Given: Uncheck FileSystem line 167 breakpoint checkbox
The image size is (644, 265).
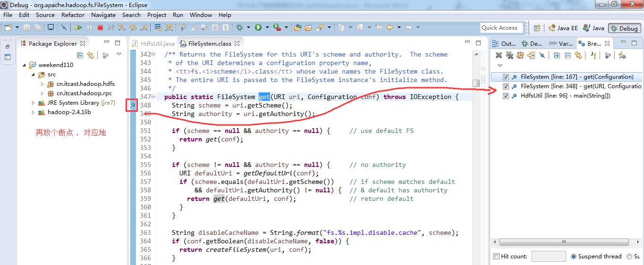Looking at the screenshot, I should click(506, 77).
